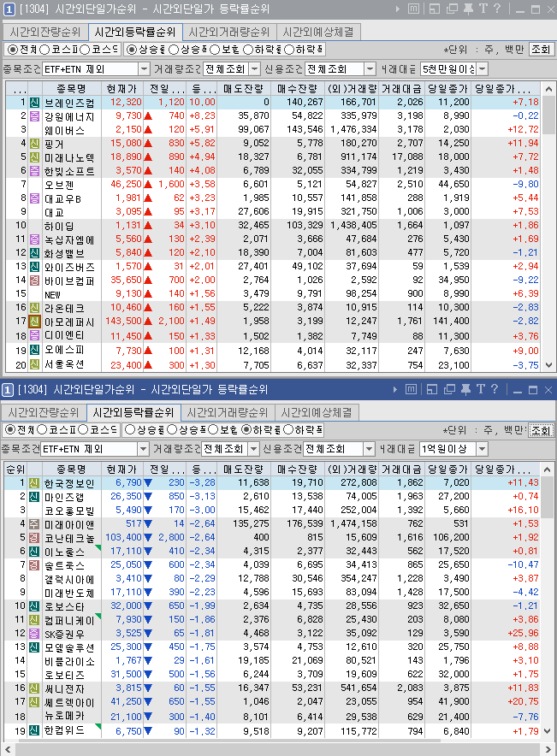Select 코스닥 radio in the upper window
This screenshot has width=557, height=756.
(85, 50)
